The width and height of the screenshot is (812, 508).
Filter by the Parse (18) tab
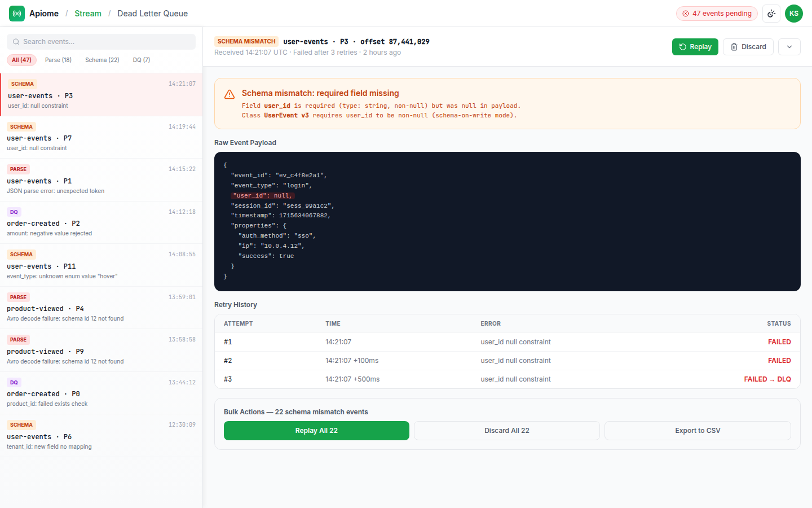pyautogui.click(x=58, y=60)
